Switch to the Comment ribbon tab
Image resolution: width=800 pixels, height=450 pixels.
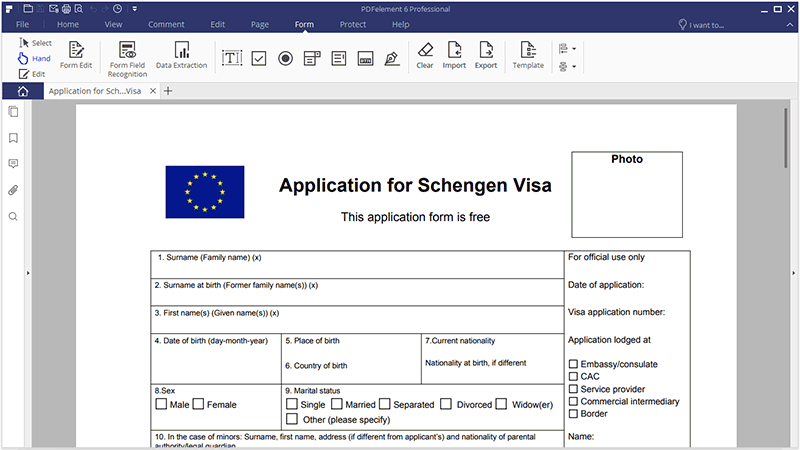[x=166, y=24]
